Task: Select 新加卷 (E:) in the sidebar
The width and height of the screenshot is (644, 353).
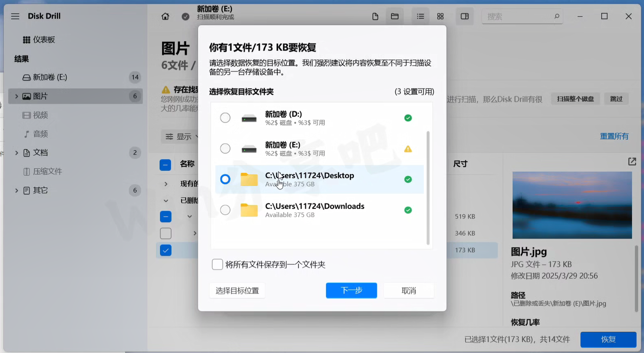Action: click(x=75, y=77)
